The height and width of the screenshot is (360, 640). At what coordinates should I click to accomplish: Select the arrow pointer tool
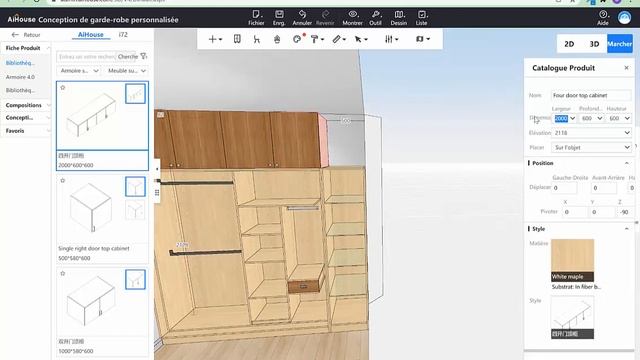click(360, 39)
